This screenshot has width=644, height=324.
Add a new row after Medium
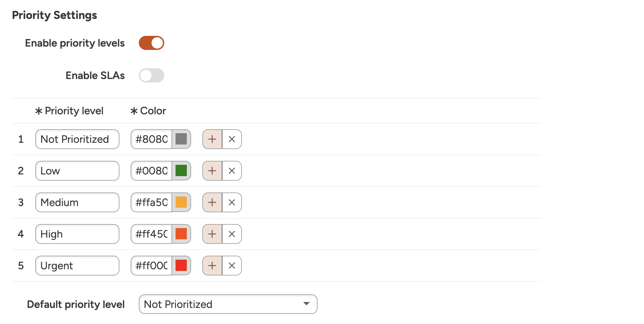[x=212, y=202]
